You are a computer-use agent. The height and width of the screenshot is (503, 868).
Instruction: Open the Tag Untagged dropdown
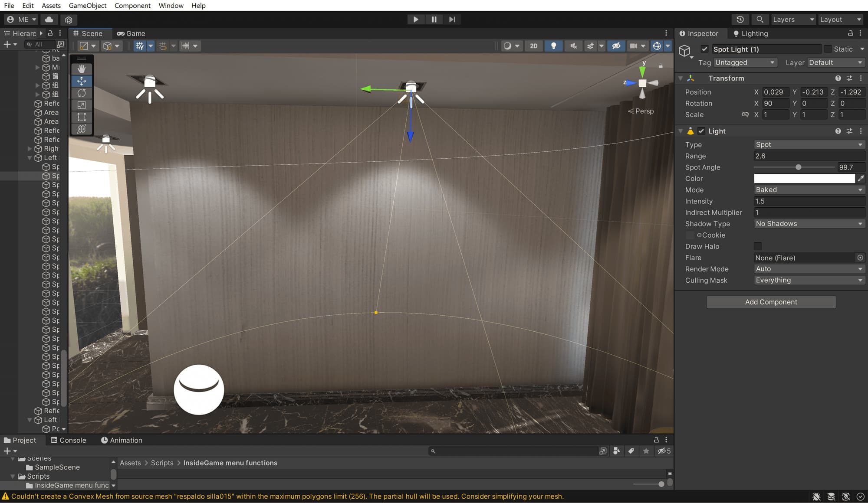click(745, 62)
